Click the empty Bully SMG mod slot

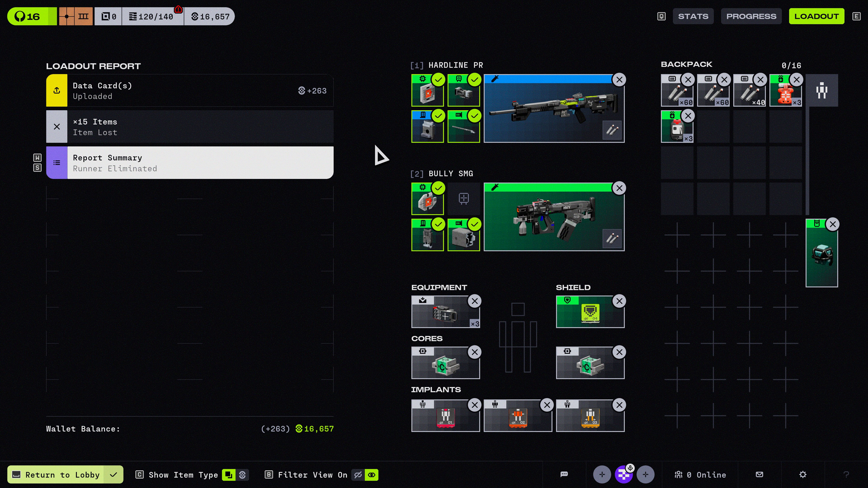pos(464,199)
